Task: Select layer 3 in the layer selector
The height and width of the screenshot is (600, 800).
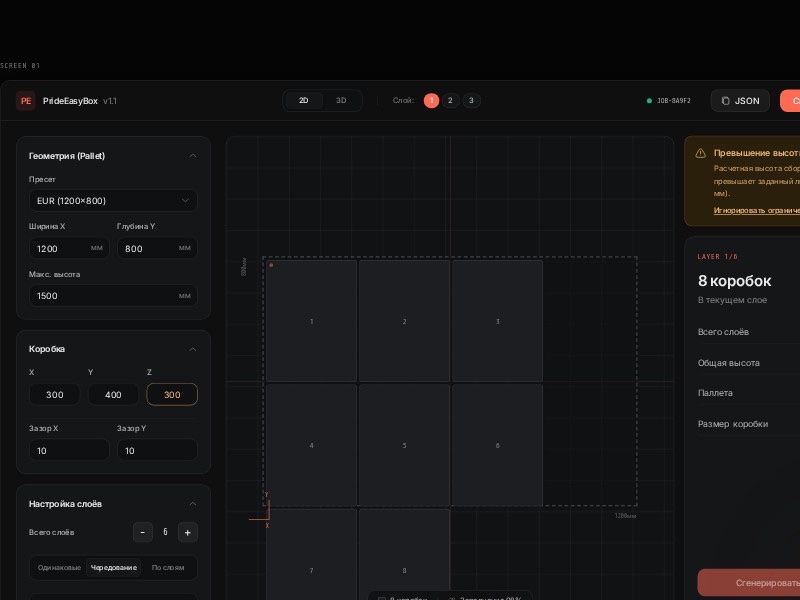Action: [x=472, y=101]
